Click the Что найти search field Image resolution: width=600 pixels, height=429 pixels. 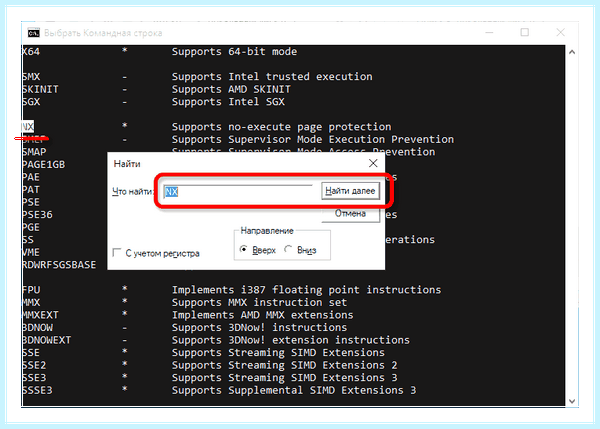[x=238, y=192]
